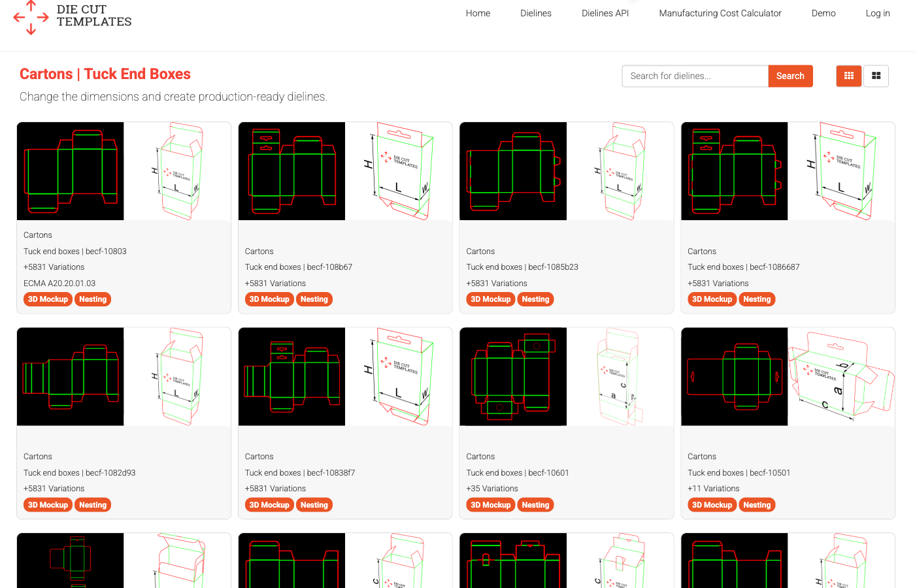The width and height of the screenshot is (915, 588).
Task: Open 3D Mockup for becf-10803
Action: (48, 299)
